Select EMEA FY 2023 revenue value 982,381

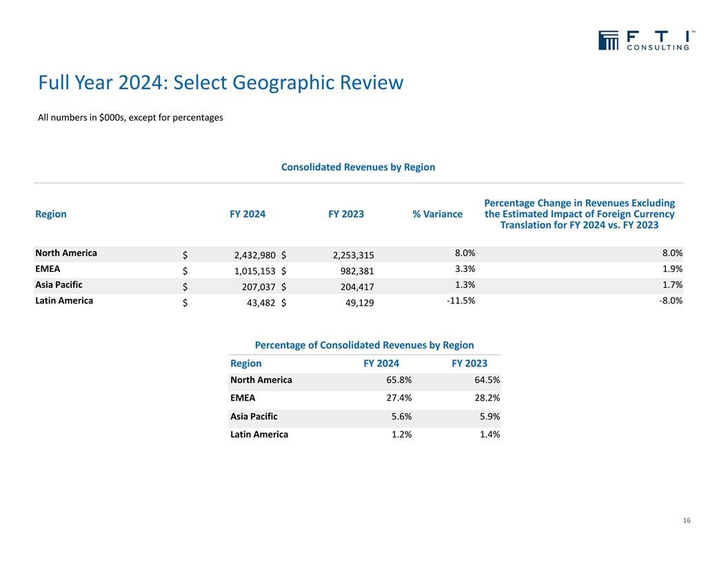click(352, 273)
